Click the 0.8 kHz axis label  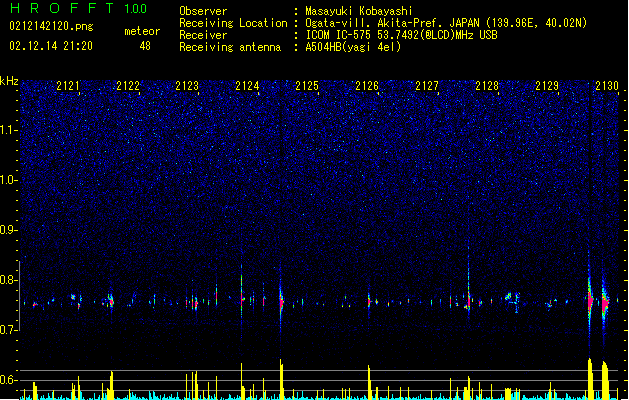coord(8,280)
